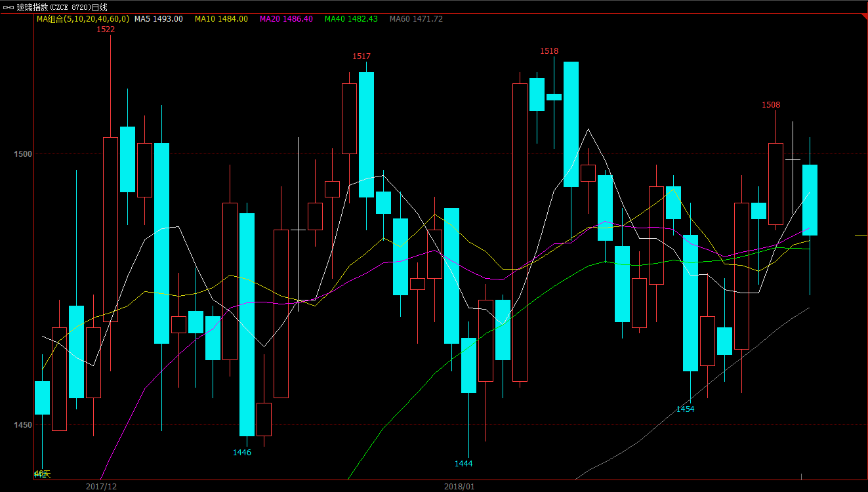This screenshot has width=868, height=492.
Task: Click the link icon beside 玻璃指数 title
Action: point(9,7)
